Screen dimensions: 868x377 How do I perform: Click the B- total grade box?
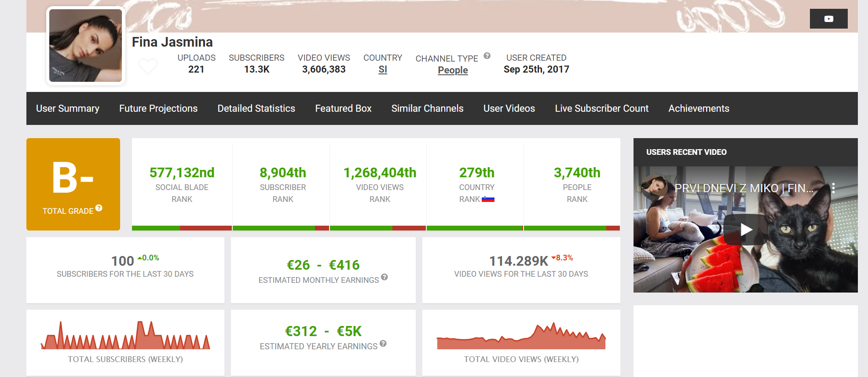[73, 184]
